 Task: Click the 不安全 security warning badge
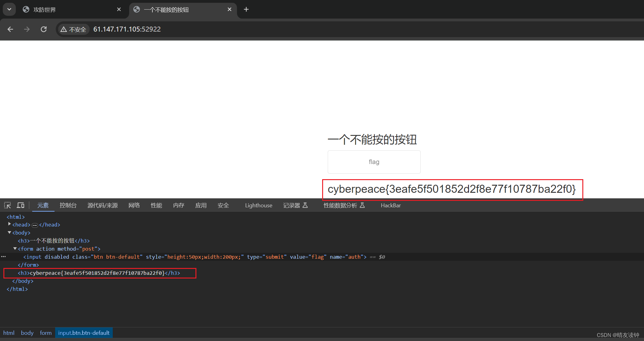[x=73, y=29]
